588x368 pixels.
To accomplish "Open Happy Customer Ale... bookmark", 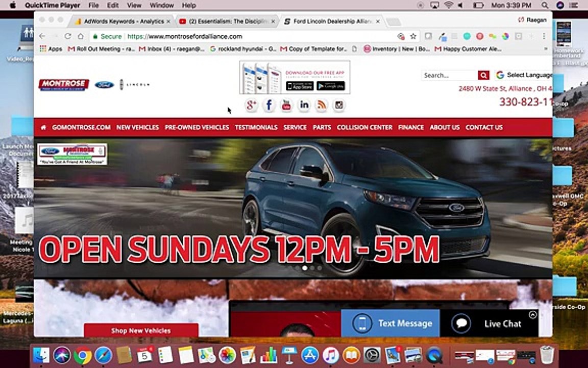I will tap(468, 49).
